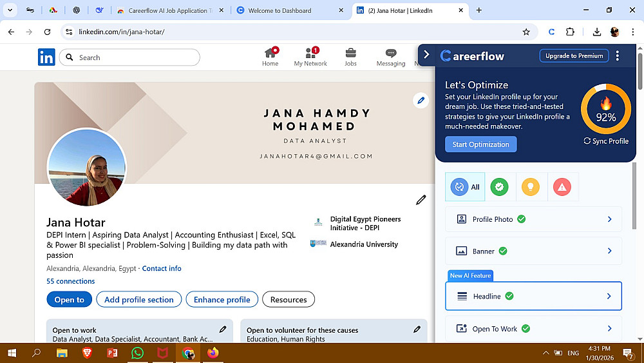This screenshot has width=644, height=363.
Task: Open My Network icon in LinkedIn nav
Action: (x=310, y=57)
